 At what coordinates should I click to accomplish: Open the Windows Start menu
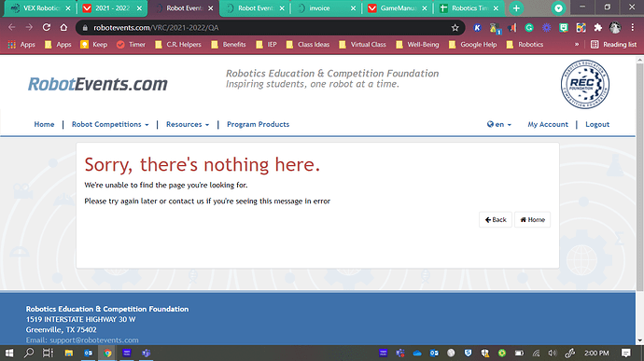click(9, 353)
